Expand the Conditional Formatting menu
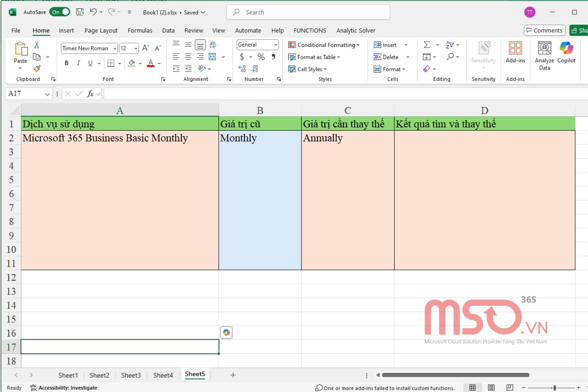The height and width of the screenshot is (392, 588). (x=324, y=45)
